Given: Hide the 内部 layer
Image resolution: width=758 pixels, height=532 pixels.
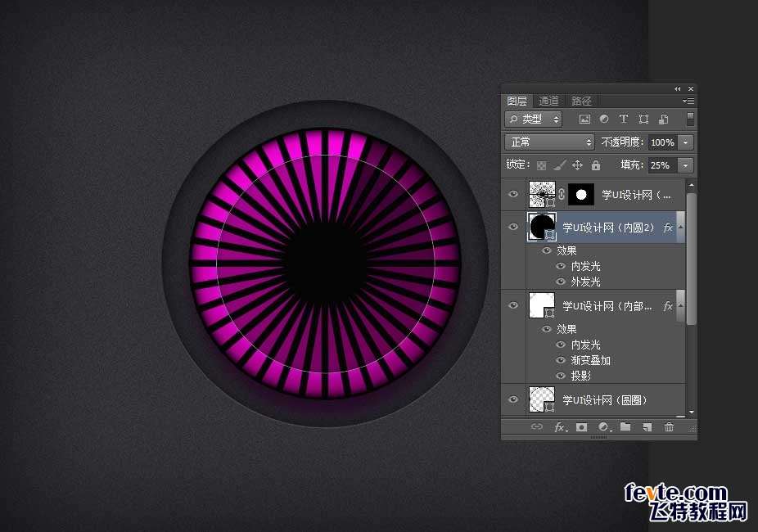Looking at the screenshot, I should [513, 305].
